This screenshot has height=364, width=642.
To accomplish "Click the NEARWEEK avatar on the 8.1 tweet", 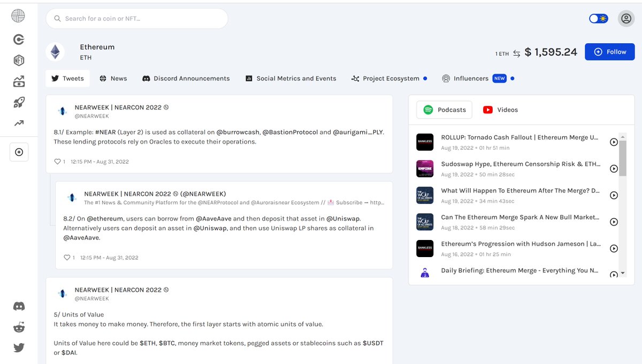I will pos(62,111).
